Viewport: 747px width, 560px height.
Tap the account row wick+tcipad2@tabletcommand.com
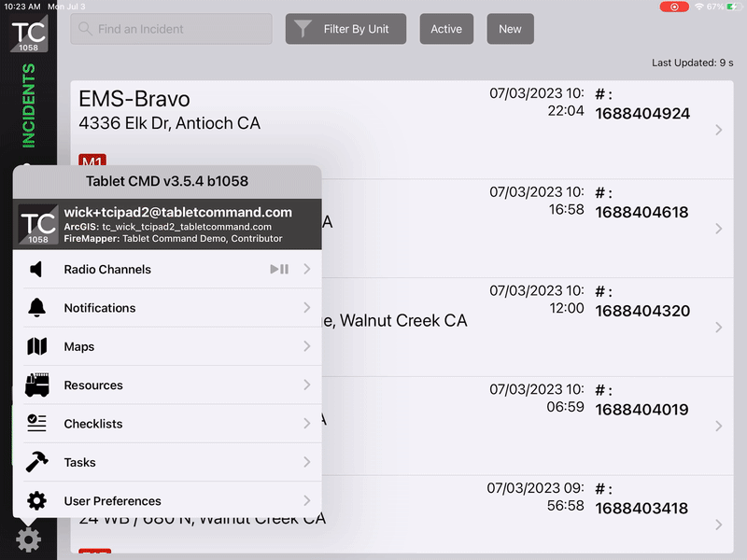168,225
